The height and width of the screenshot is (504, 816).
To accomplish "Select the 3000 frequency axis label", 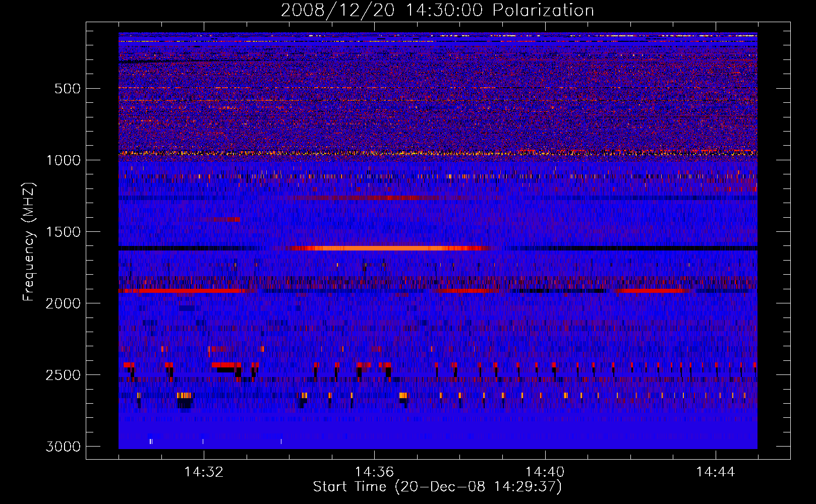I will (x=63, y=447).
